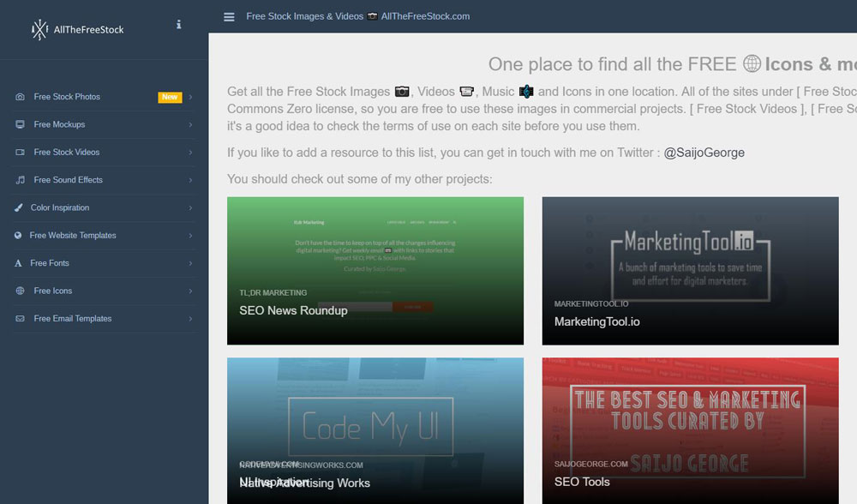Expand the Free Website Templates chevron

click(190, 236)
